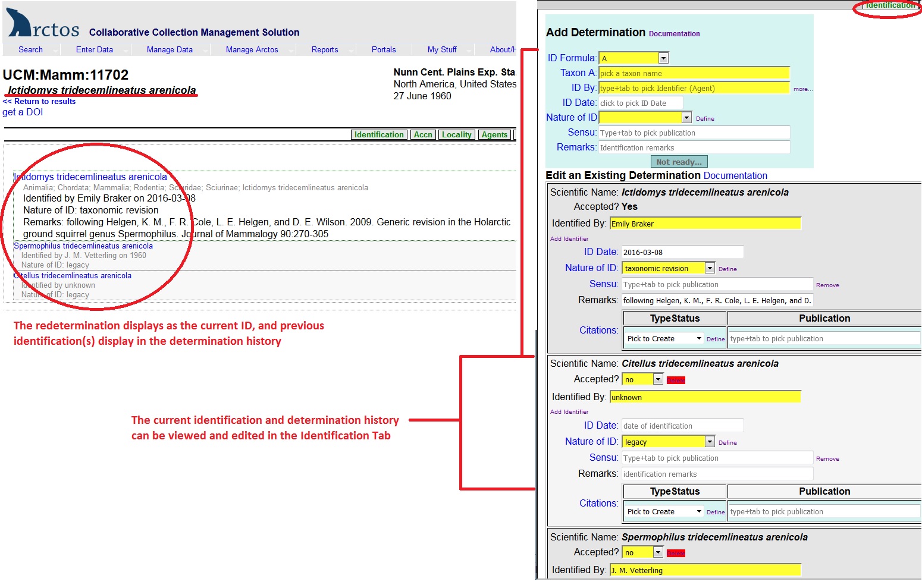Click the ID Date field showing 2016-03-08
Image resolution: width=922 pixels, height=588 pixels.
[682, 252]
